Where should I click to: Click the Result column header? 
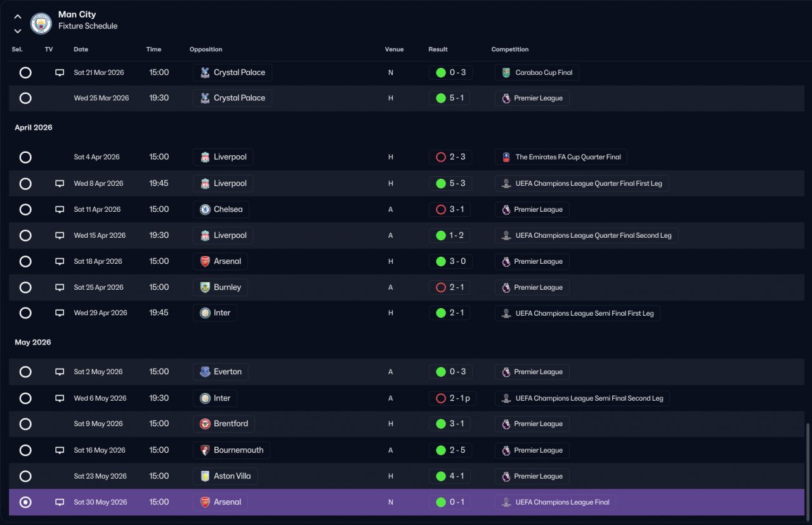[438, 49]
